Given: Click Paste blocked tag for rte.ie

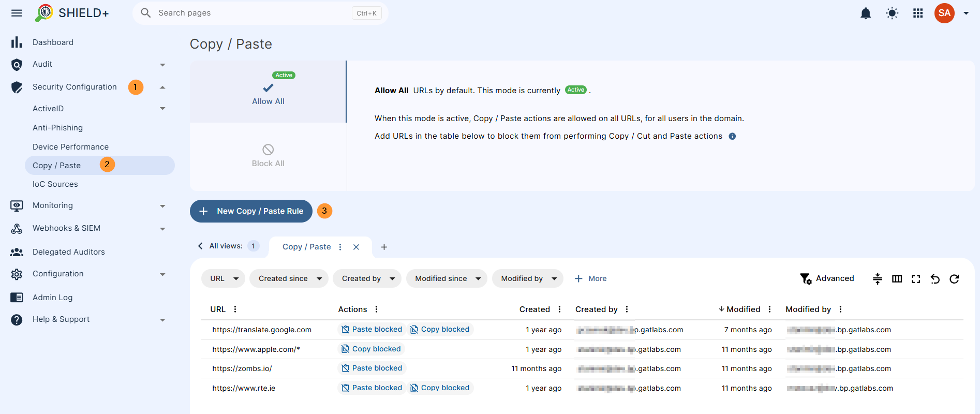Looking at the screenshot, I should [x=372, y=388].
